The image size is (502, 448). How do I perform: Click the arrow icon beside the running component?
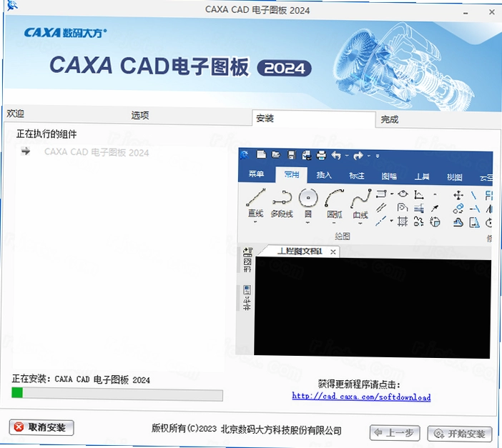tap(26, 151)
